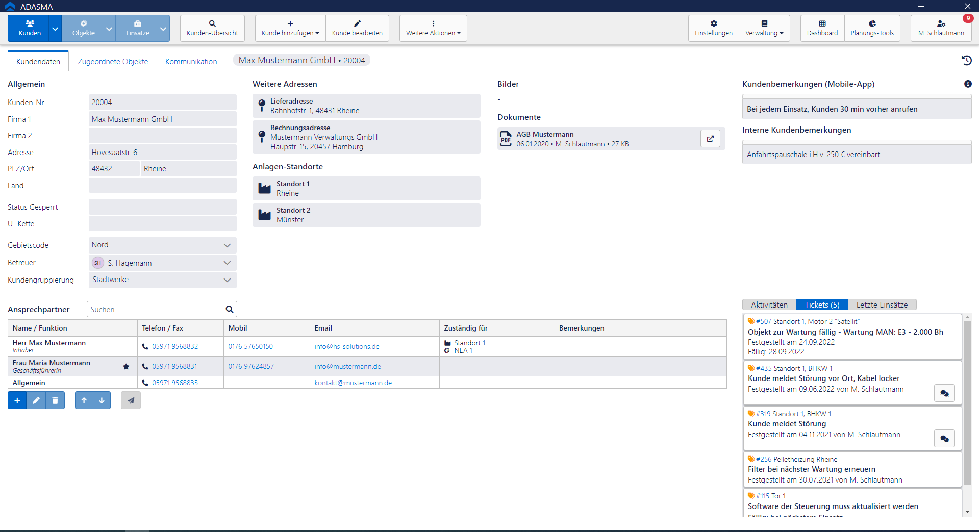
Task: Click the edit contact pencil icon
Action: pyautogui.click(x=36, y=400)
